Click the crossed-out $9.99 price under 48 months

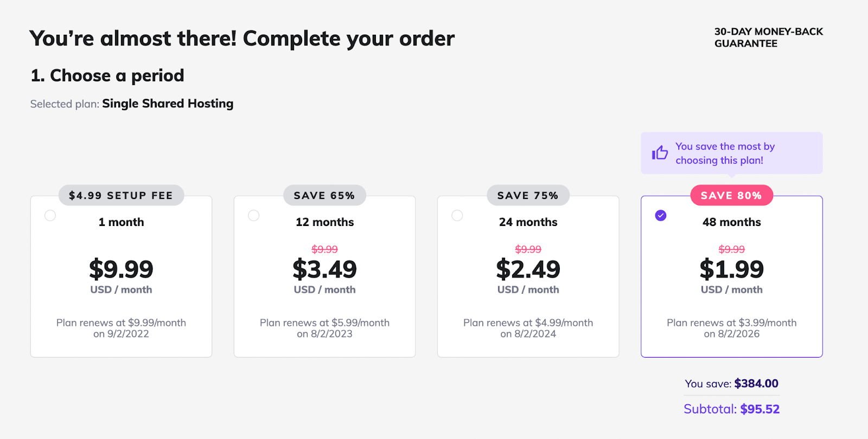(x=731, y=249)
